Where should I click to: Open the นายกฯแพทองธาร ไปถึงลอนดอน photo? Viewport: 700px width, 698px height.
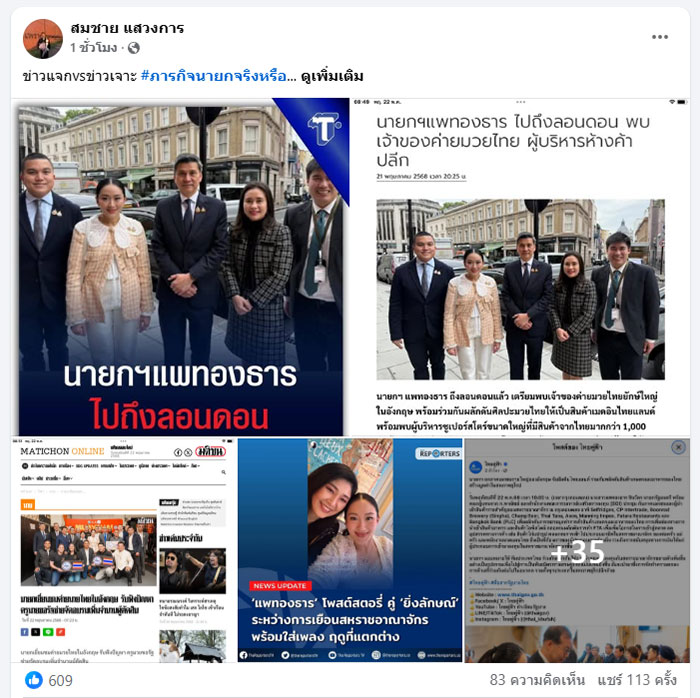click(x=181, y=267)
